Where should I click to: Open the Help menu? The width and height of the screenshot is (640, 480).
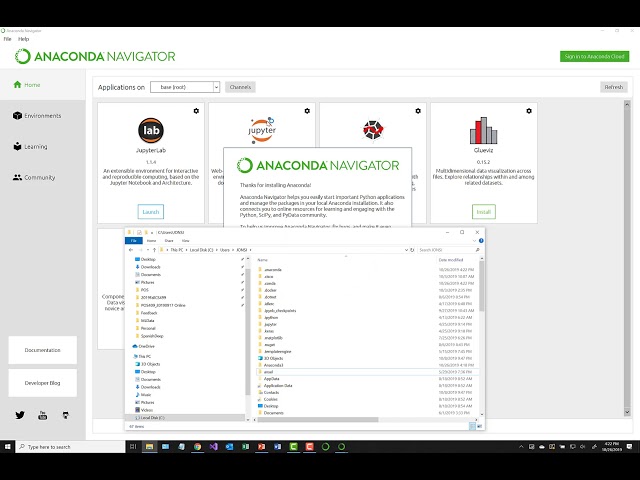point(24,39)
